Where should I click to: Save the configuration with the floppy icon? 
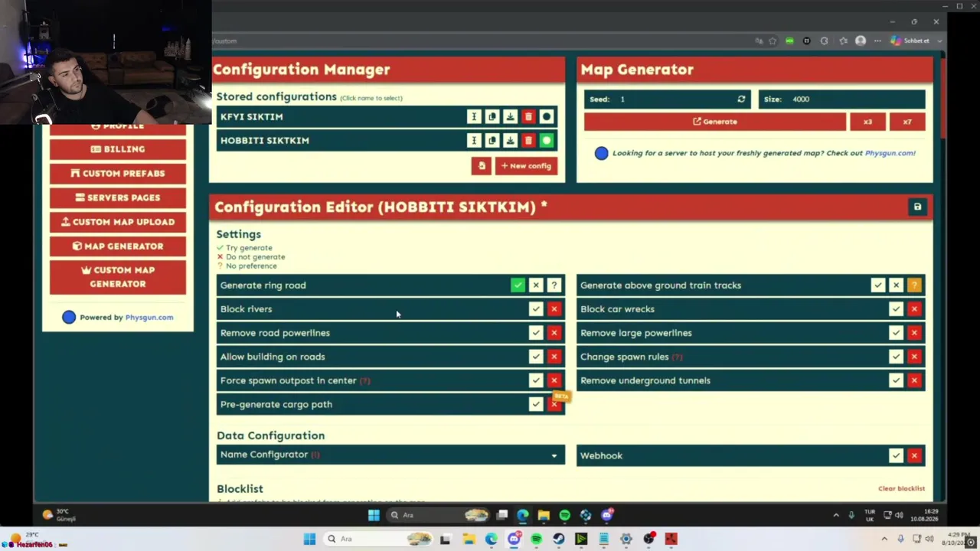[917, 207]
